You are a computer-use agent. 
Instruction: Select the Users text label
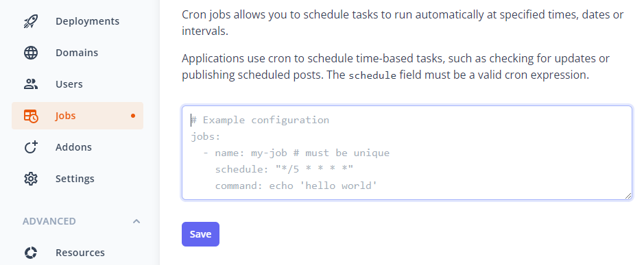coord(69,84)
